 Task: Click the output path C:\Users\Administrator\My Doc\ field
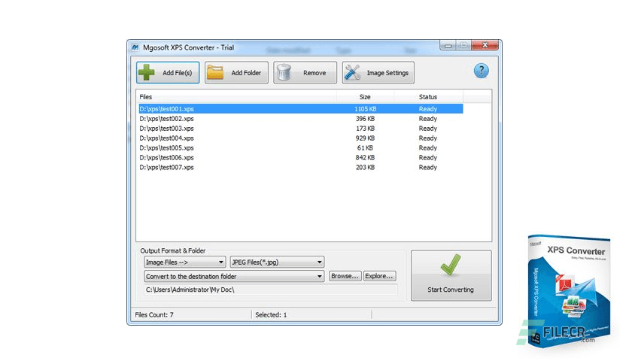point(271,290)
